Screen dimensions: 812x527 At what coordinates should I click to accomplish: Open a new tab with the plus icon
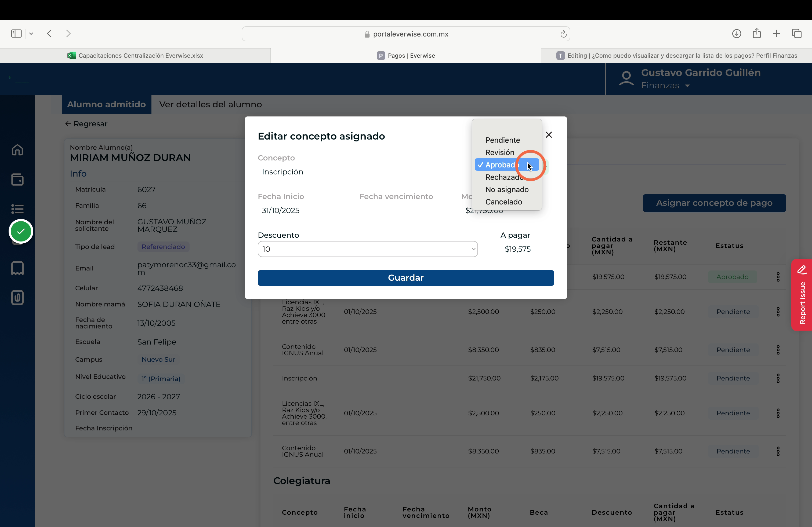pos(777,33)
